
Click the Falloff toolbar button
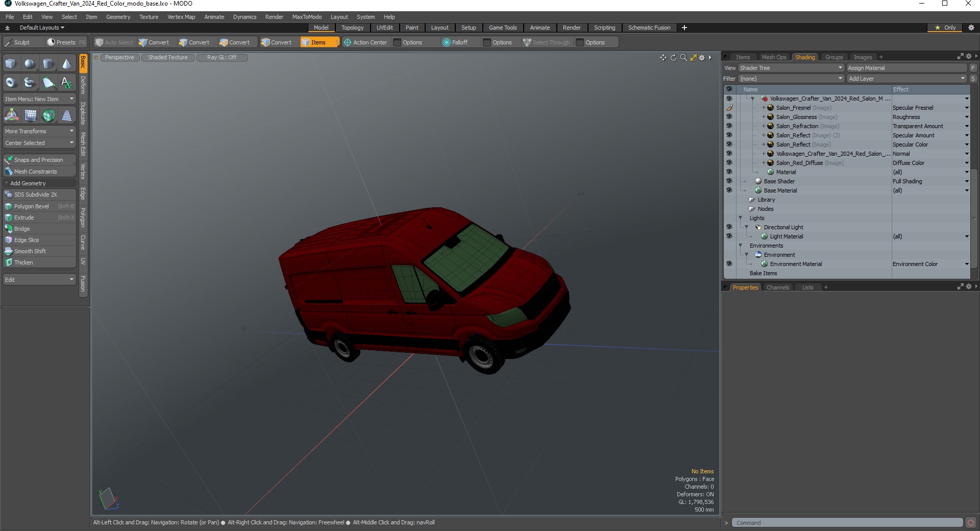pyautogui.click(x=455, y=42)
